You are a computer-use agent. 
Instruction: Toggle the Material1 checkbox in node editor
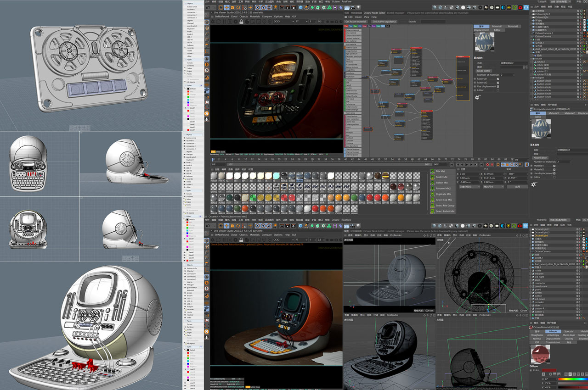tap(498, 78)
